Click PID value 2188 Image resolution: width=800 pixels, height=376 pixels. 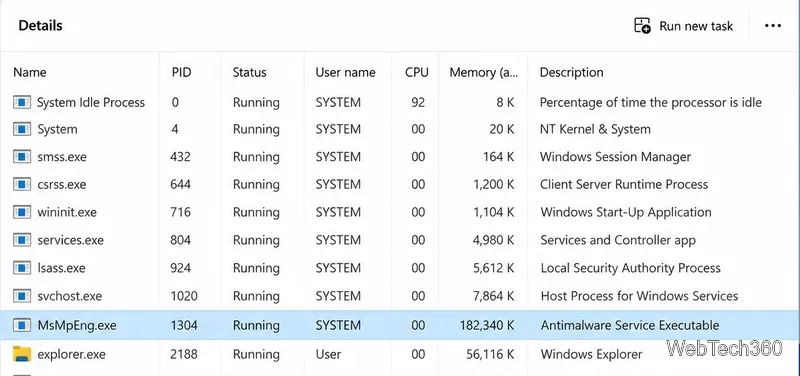[184, 354]
